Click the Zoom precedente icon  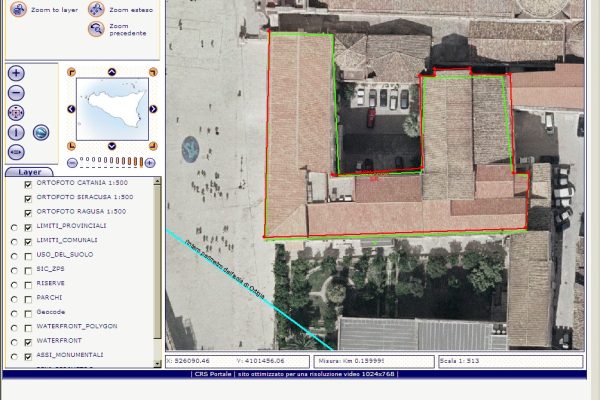(96, 28)
